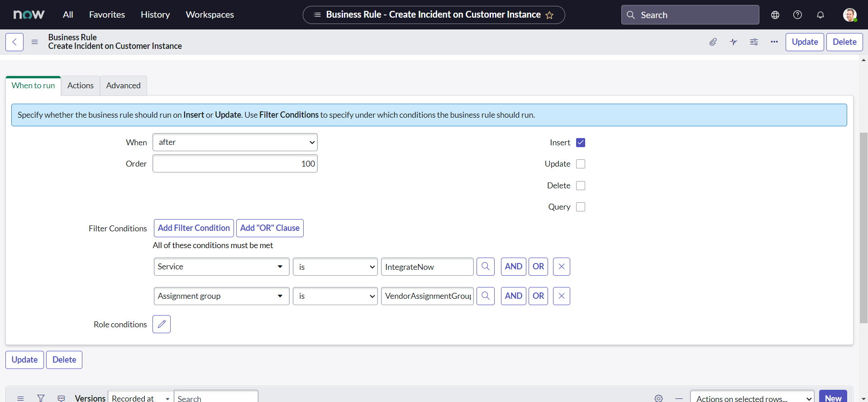Image resolution: width=868 pixels, height=402 pixels.
Task: Click Update button in form header
Action: point(805,42)
